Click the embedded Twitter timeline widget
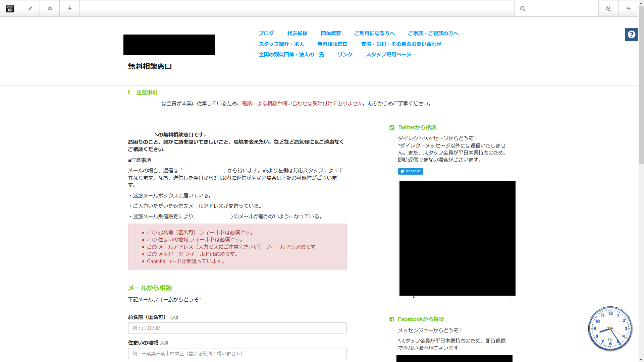This screenshot has height=362, width=644. pyautogui.click(x=457, y=238)
